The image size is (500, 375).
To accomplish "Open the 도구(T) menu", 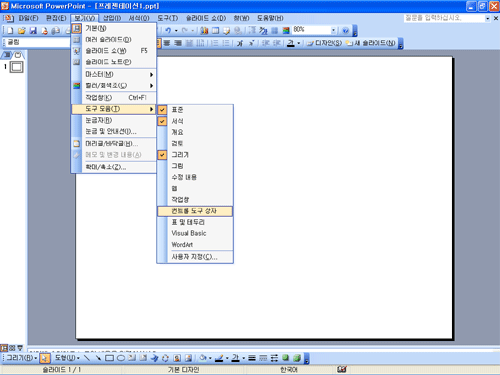I will [x=168, y=18].
